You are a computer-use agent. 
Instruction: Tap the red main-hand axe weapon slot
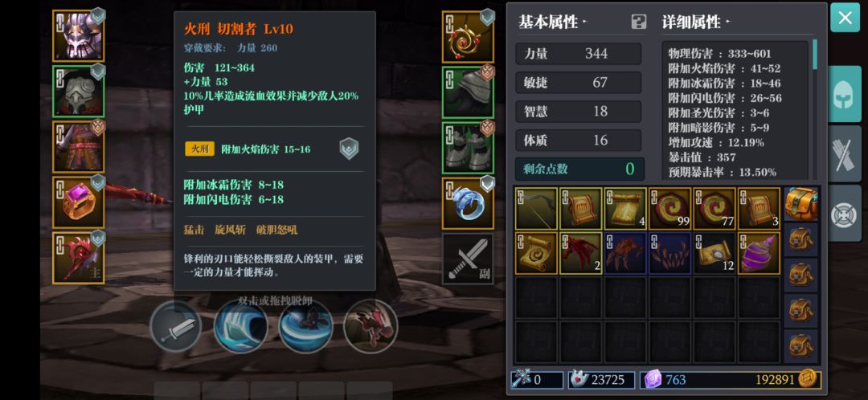tap(79, 258)
